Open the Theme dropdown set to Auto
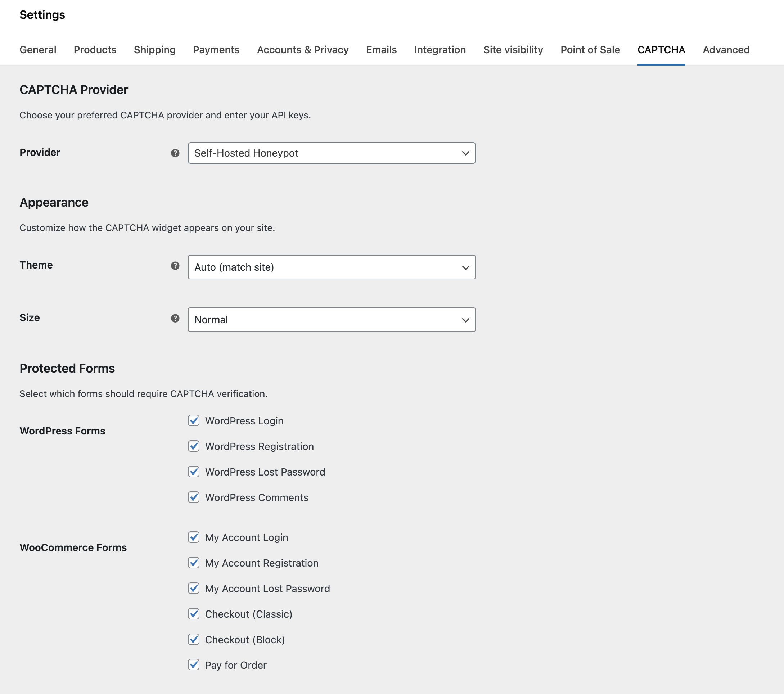This screenshot has width=784, height=694. (332, 267)
